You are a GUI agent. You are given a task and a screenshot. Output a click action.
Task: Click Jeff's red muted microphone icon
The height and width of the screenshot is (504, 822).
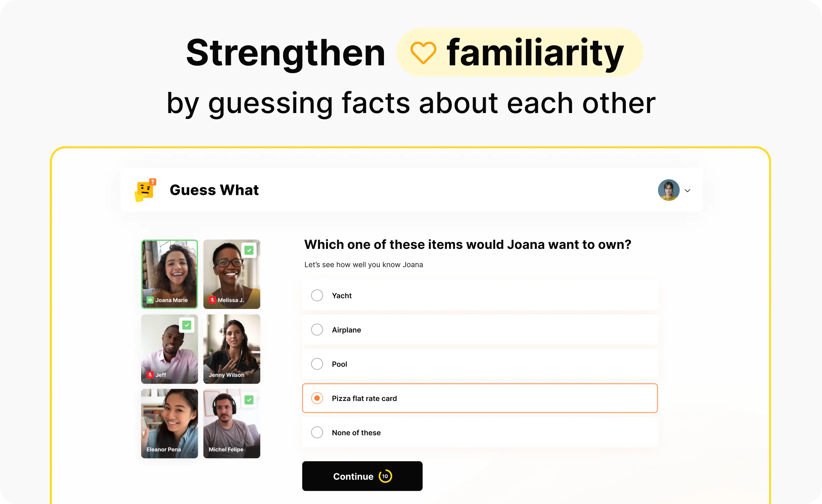click(x=150, y=375)
